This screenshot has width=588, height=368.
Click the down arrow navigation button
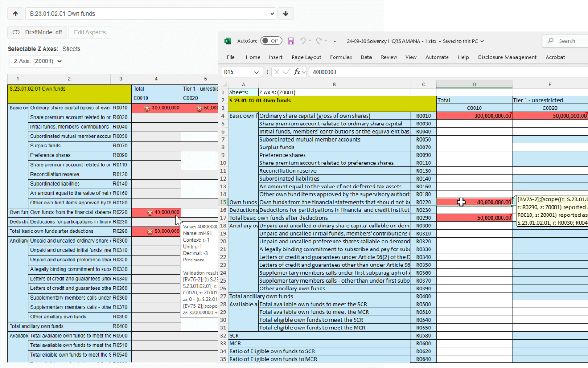pos(286,14)
